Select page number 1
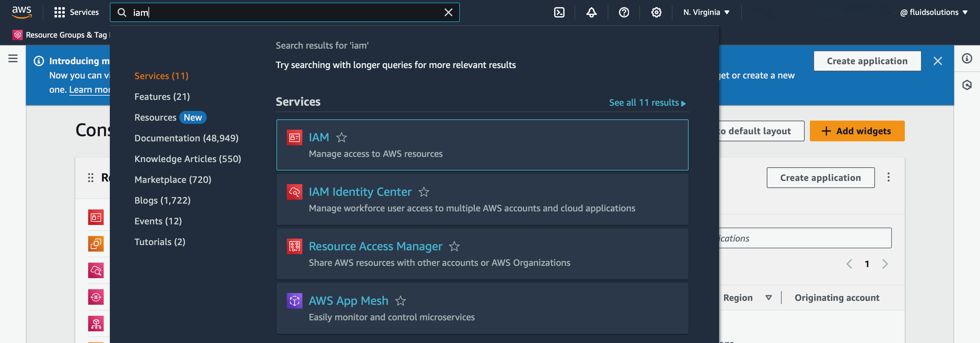 click(x=867, y=264)
